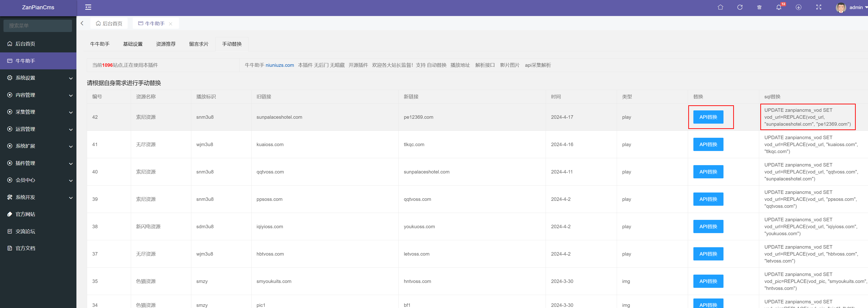Click API替换 for row 35

pos(708,281)
